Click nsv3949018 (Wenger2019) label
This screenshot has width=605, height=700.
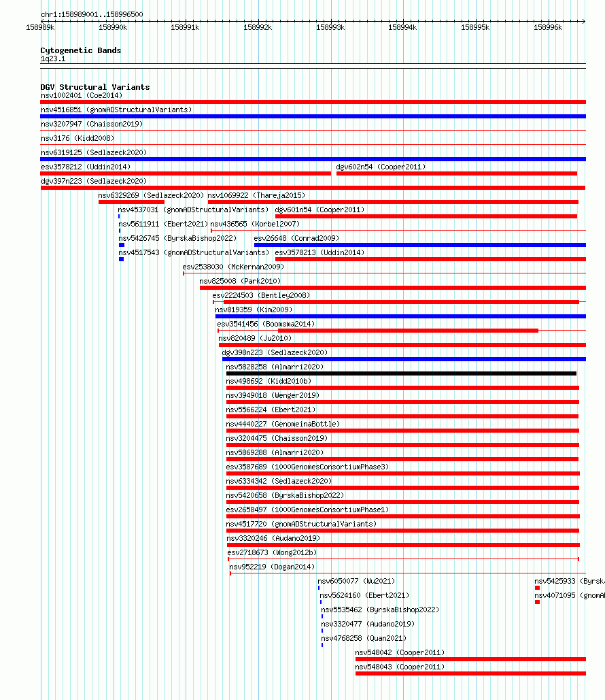click(x=273, y=395)
